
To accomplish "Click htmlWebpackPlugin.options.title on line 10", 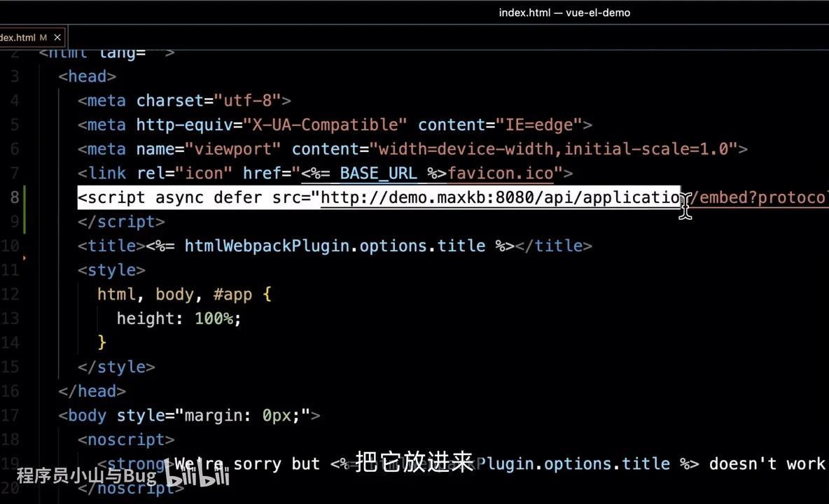I will coord(335,246).
